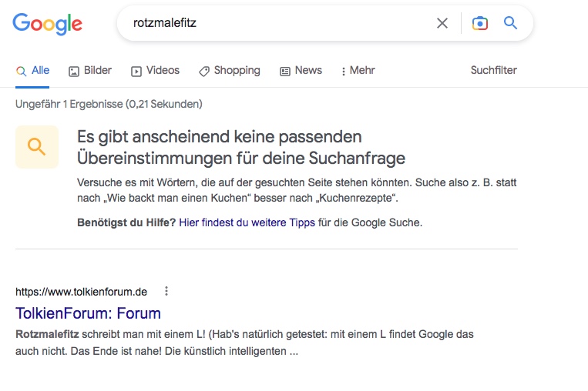Viewport: 588px width, 391px height.
Task: Open search by image camera icon
Action: 479,23
